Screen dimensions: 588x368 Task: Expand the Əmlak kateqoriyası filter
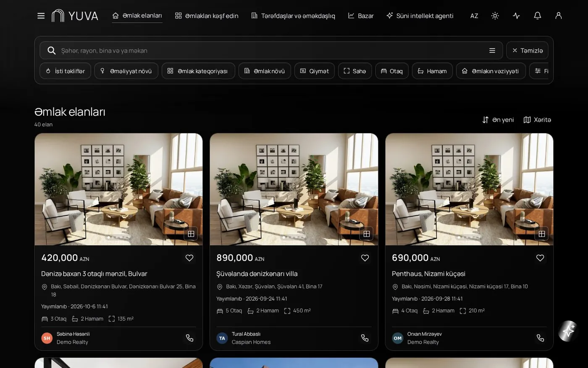point(198,71)
